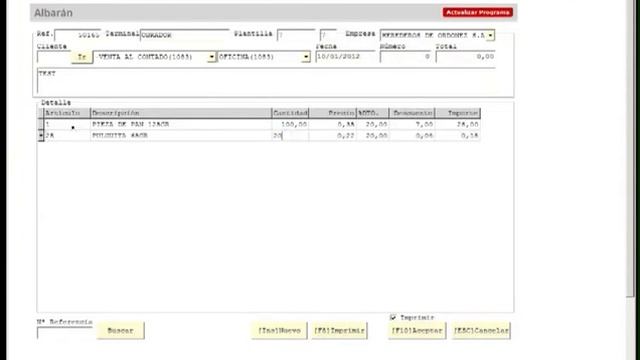Screen dimensions: 640x360
Task: Click the [Ins]Nuevo button
Action: 280,330
